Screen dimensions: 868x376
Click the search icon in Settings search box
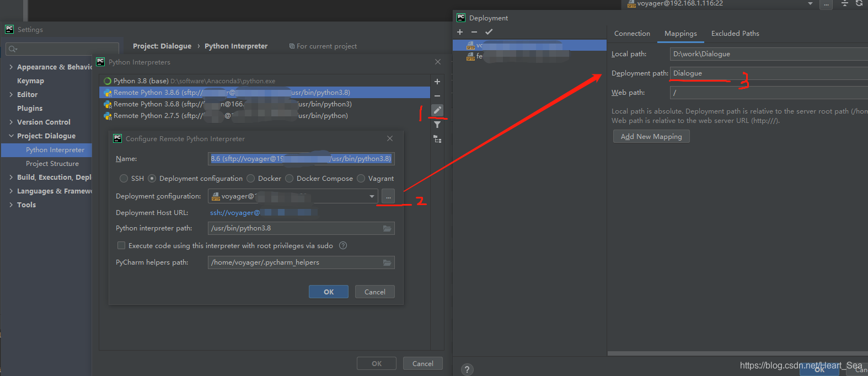tap(13, 49)
